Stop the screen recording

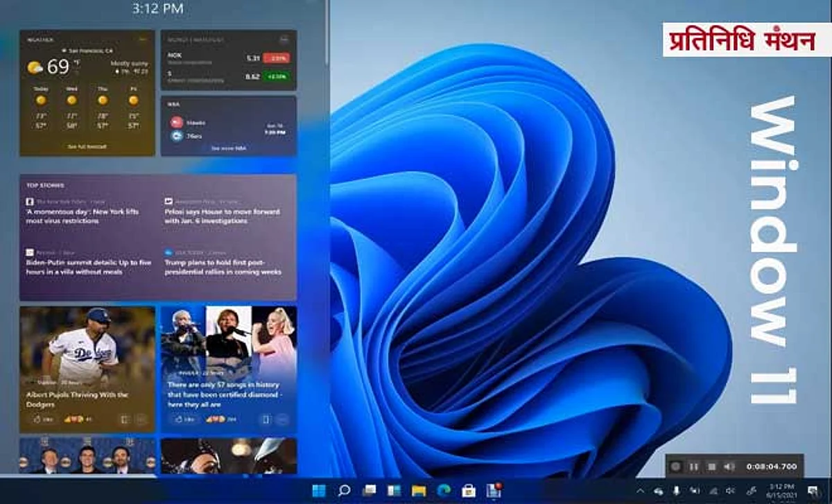[x=711, y=467]
